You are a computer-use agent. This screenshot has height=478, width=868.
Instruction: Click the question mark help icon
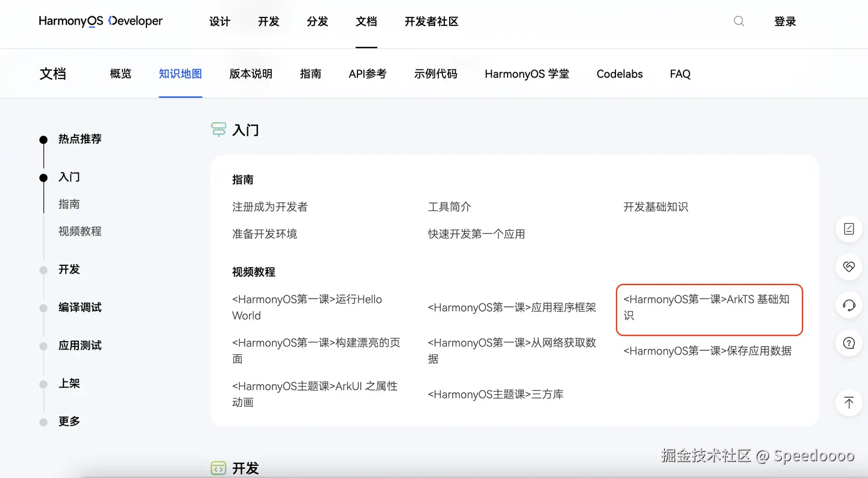(x=849, y=343)
